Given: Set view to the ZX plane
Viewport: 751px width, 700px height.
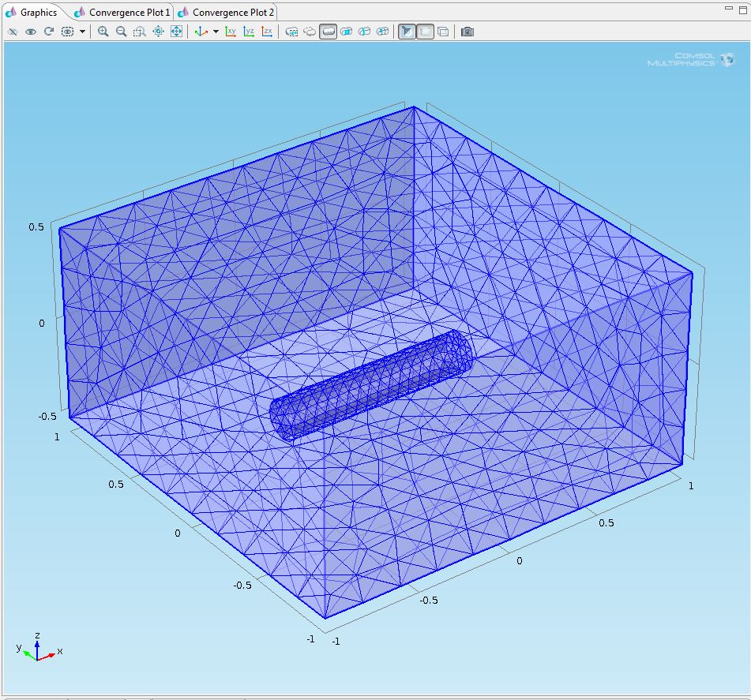Looking at the screenshot, I should (x=267, y=32).
